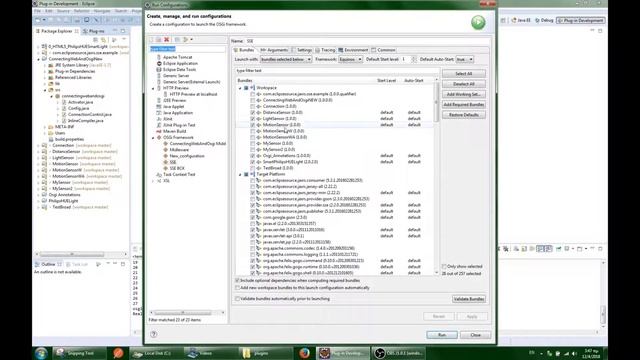Select Eclipse Data Tools configuration type

click(179, 69)
